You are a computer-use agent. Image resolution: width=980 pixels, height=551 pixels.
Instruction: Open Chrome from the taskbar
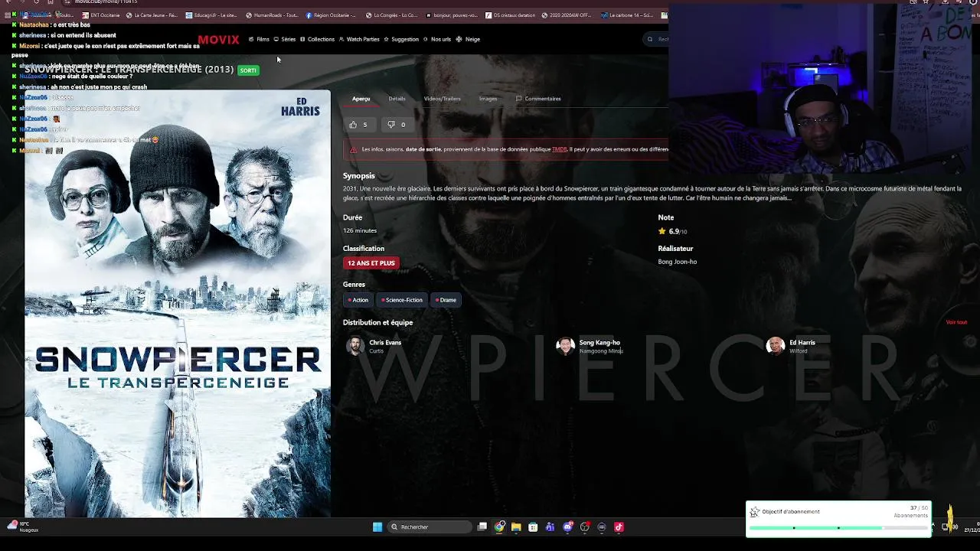499,527
